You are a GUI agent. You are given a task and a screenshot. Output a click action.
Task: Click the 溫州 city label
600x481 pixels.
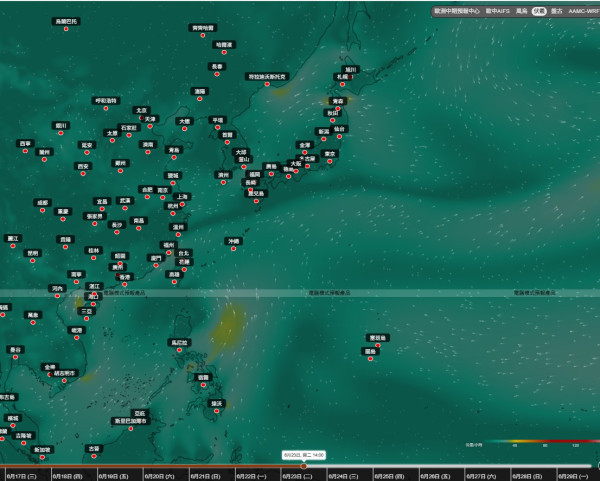(x=178, y=227)
